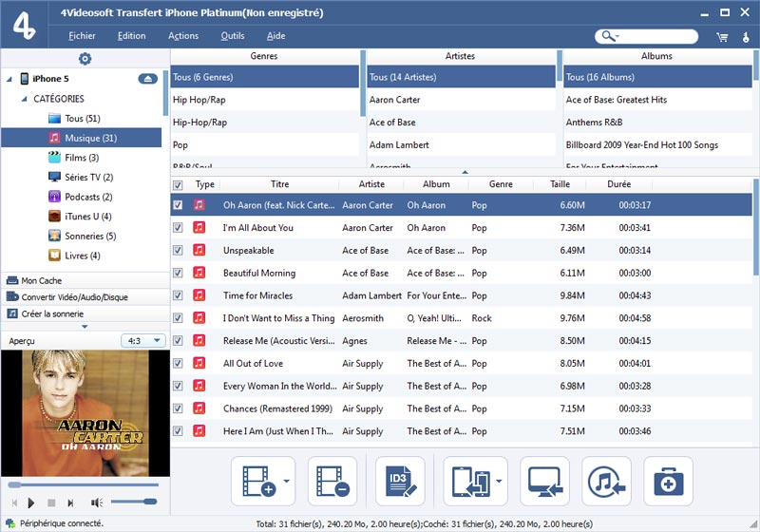This screenshot has width=760, height=532.
Task: Adjust the preview volume slider
Action: [x=133, y=501]
